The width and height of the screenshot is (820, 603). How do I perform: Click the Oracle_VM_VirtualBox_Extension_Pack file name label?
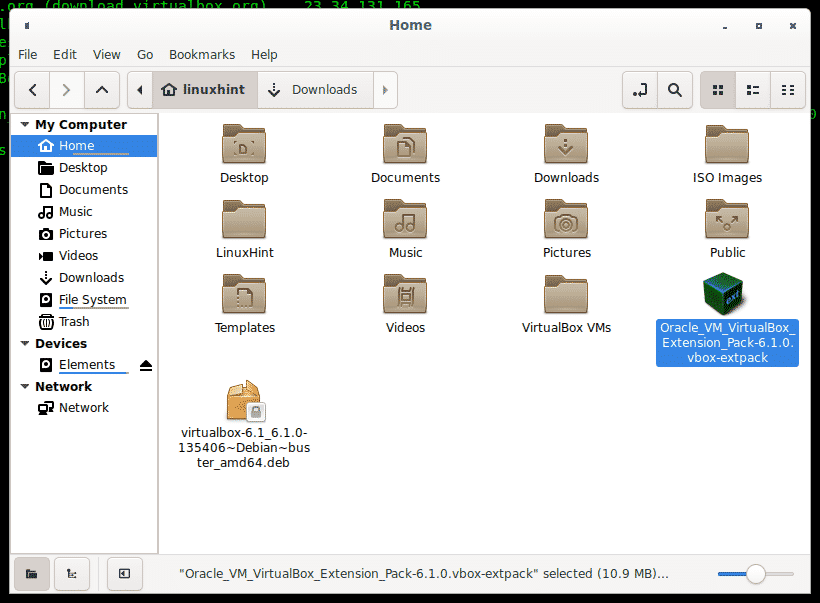click(x=727, y=343)
